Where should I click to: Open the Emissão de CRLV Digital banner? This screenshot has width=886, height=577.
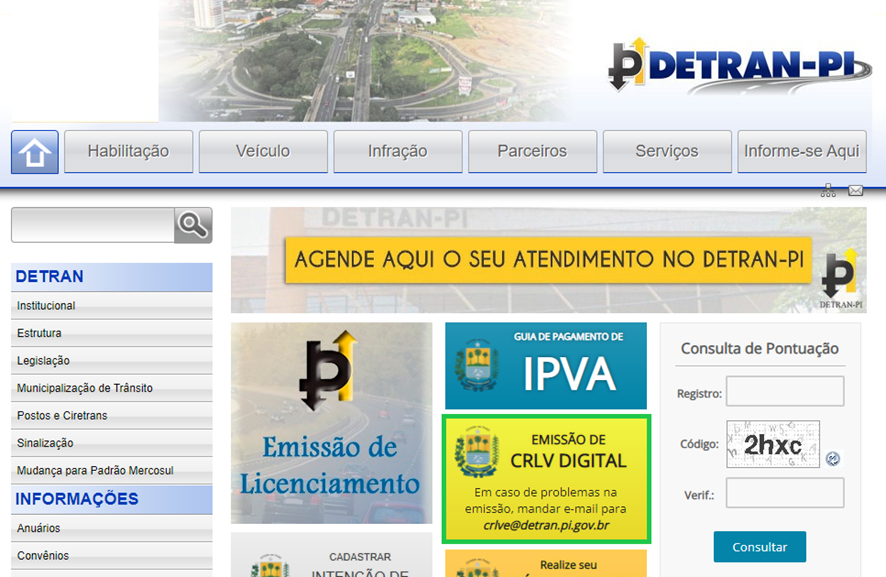coord(546,479)
